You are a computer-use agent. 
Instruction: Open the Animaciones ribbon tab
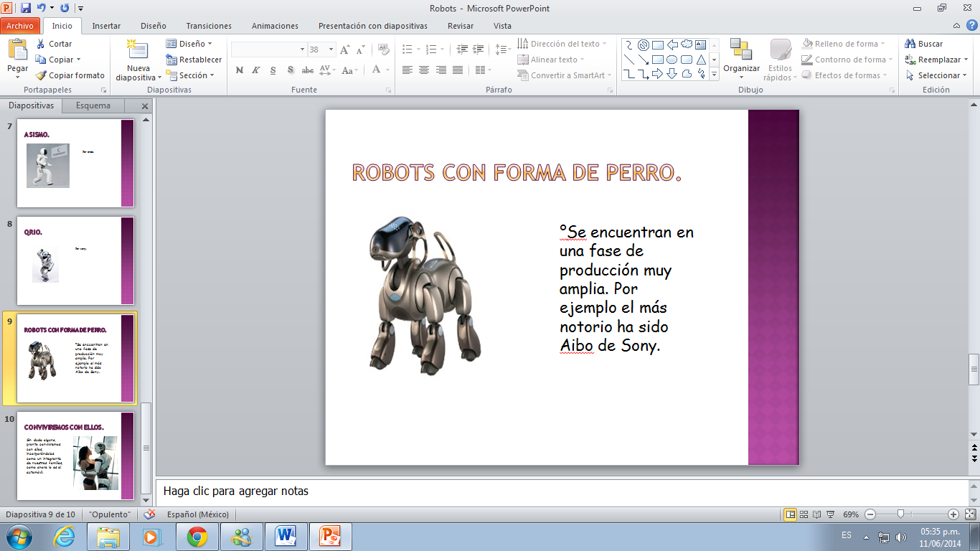[x=275, y=26]
